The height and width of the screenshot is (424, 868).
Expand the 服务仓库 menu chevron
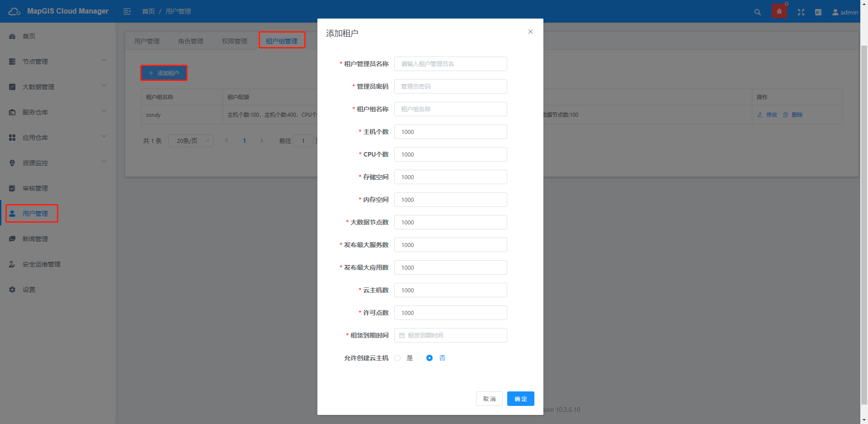[104, 111]
